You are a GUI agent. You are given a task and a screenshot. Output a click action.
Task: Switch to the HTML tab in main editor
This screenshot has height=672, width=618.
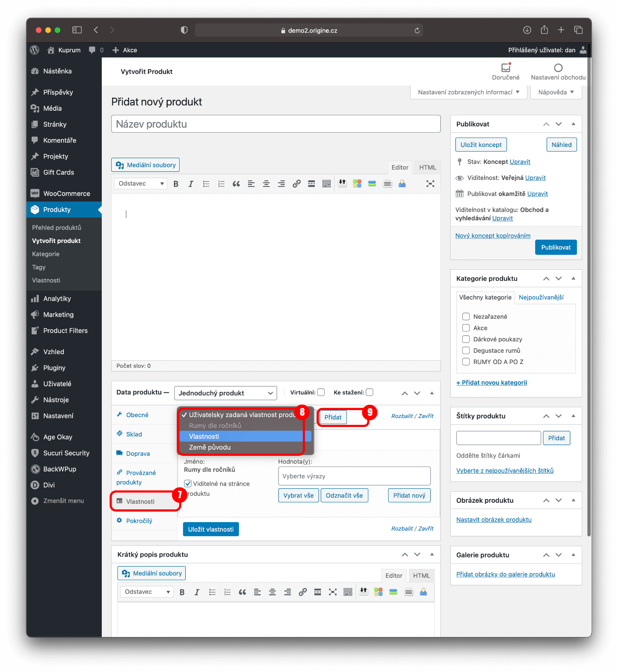(x=427, y=168)
